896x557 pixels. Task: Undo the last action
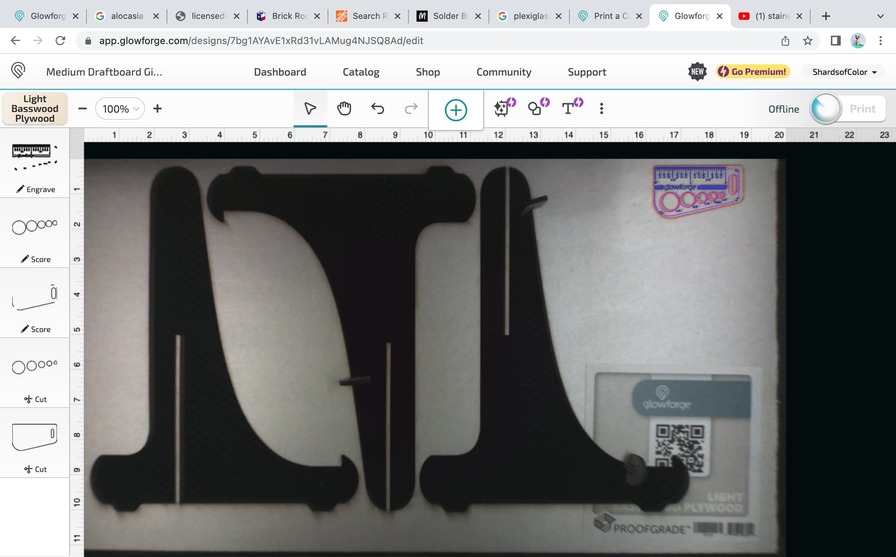(x=377, y=109)
